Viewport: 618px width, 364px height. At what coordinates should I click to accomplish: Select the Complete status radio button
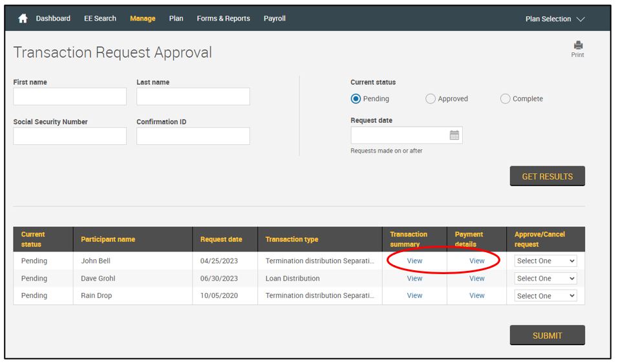tap(506, 99)
